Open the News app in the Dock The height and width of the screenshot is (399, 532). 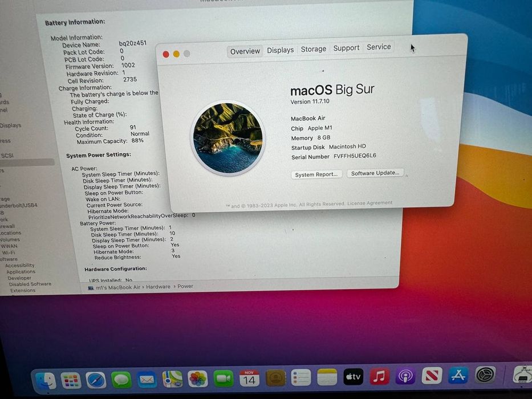coord(432,376)
